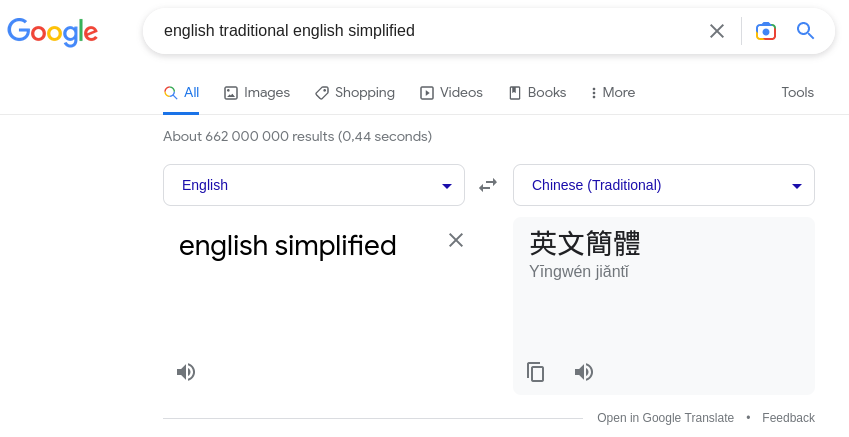Switch to the Shopping tab
This screenshot has height=437, width=849.
coord(355,93)
